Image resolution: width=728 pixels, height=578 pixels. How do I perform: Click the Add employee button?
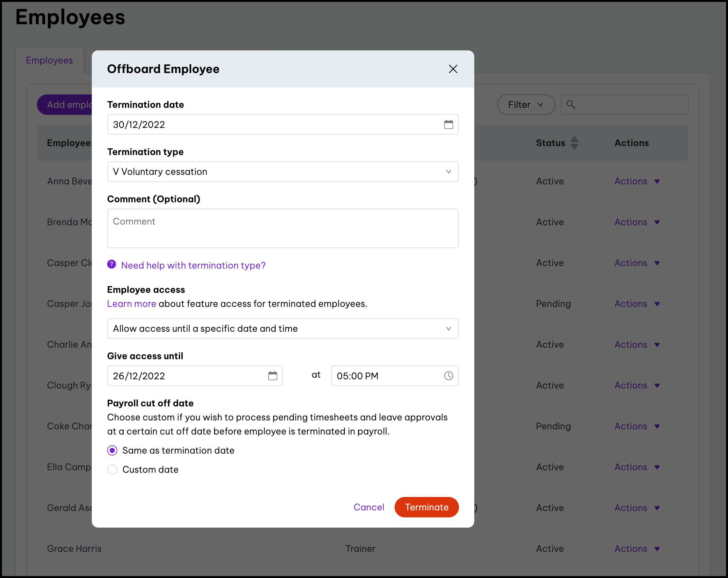coord(64,104)
